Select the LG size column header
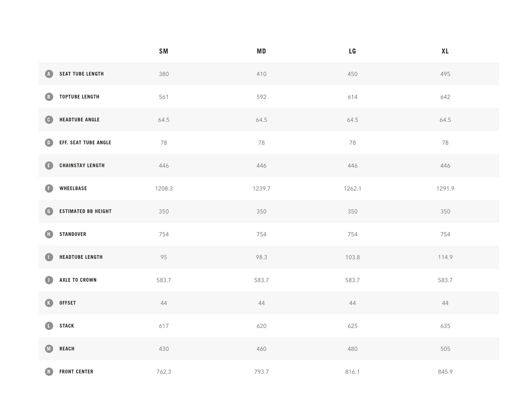Viewport: 525px width, 420px height. (352, 51)
